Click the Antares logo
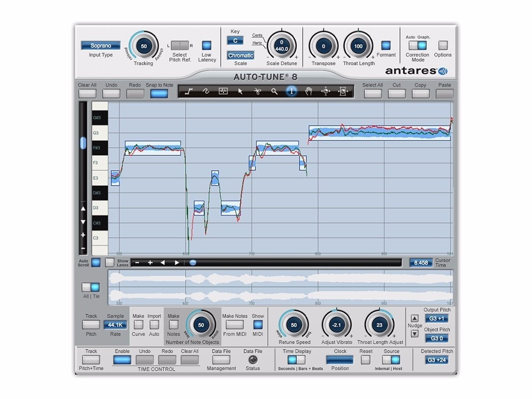Screen dimensions: 532x399 click(x=417, y=71)
